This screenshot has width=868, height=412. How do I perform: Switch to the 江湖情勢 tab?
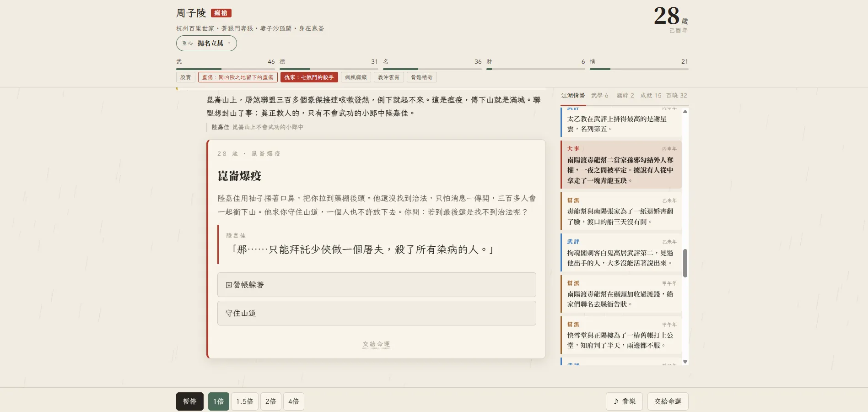573,96
